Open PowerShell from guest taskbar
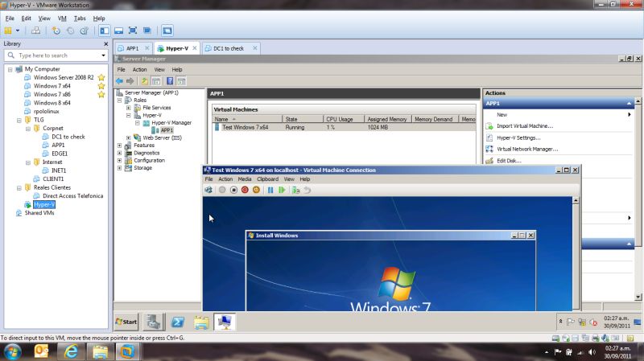The height and width of the screenshot is (361, 644). (177, 322)
